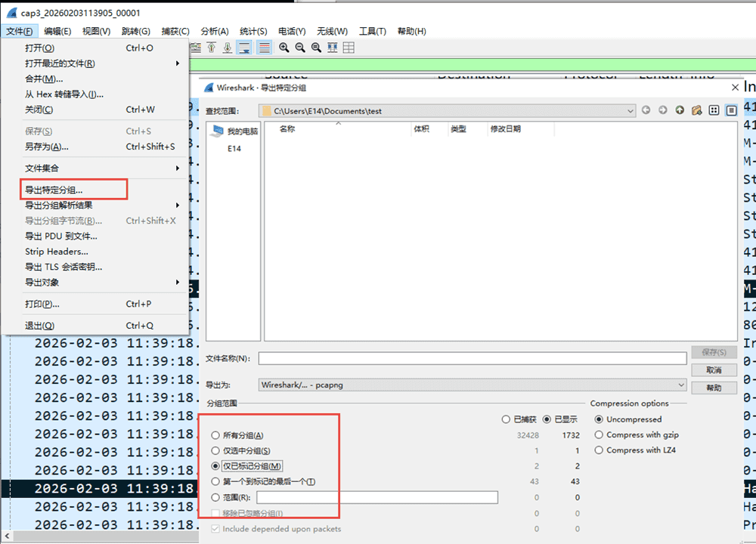Switch file dialog to detail list view

coord(731,110)
